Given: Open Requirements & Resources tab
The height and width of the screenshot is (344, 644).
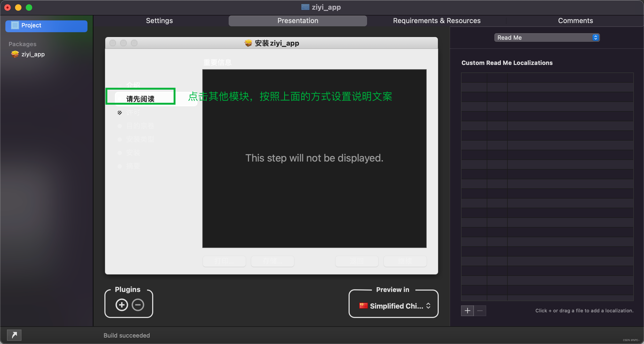Looking at the screenshot, I should (437, 21).
